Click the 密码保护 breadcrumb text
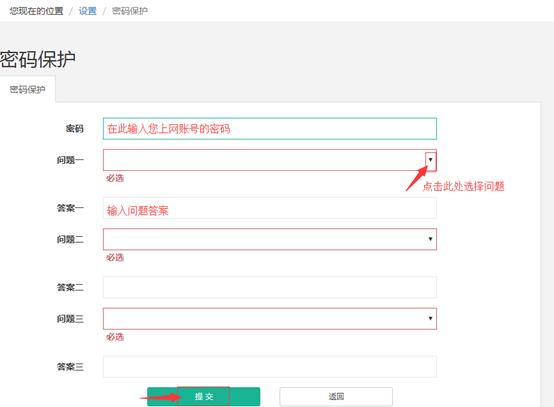554x407 pixels. point(130,11)
